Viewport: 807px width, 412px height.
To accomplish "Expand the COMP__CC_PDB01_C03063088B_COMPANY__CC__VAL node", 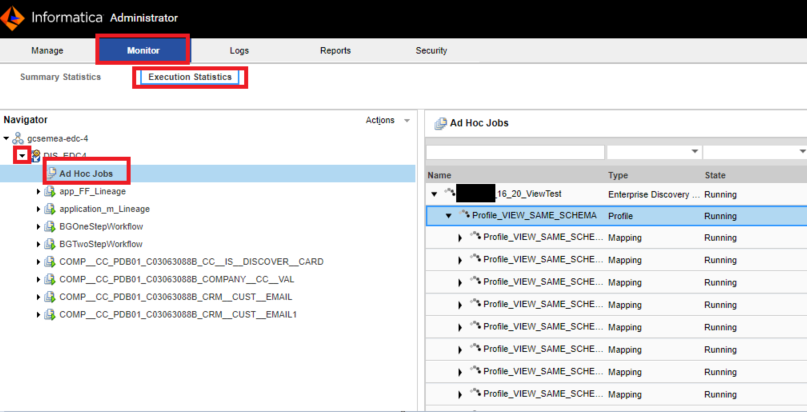I will point(38,279).
